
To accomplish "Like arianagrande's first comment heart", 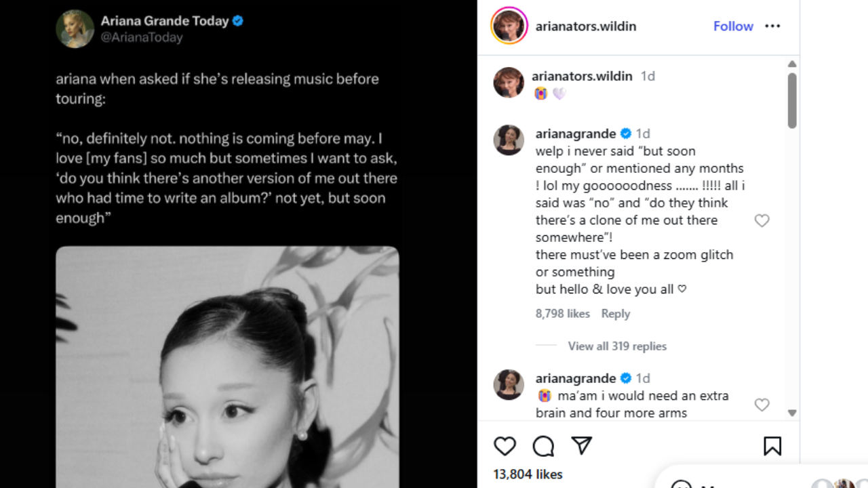I will coord(762,220).
